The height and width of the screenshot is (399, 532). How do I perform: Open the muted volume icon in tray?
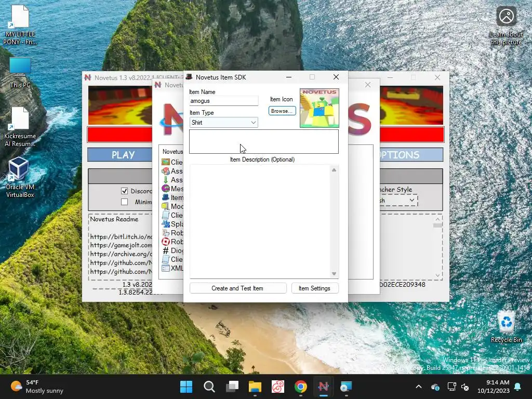click(x=465, y=387)
